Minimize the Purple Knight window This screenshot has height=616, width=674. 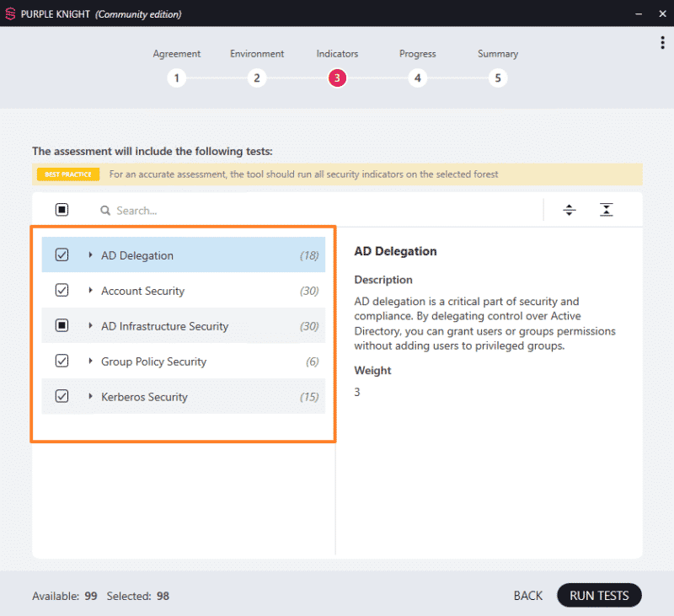(639, 13)
